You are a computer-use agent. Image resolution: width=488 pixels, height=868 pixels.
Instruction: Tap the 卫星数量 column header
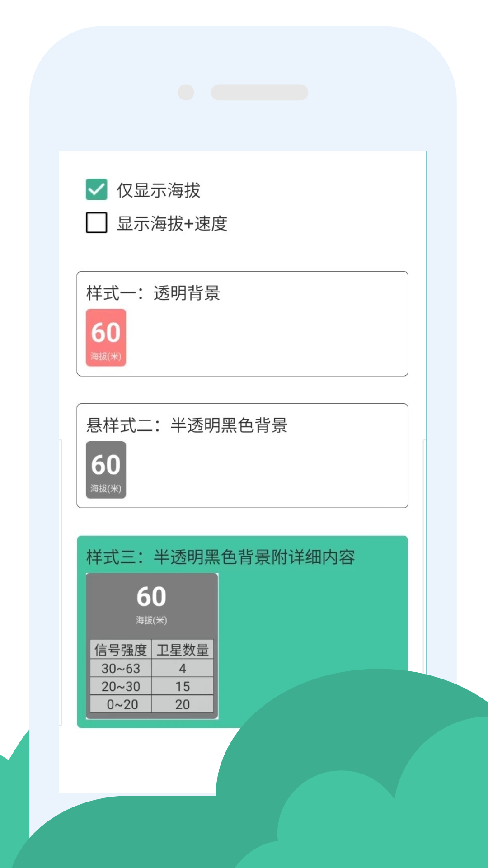[x=183, y=650]
